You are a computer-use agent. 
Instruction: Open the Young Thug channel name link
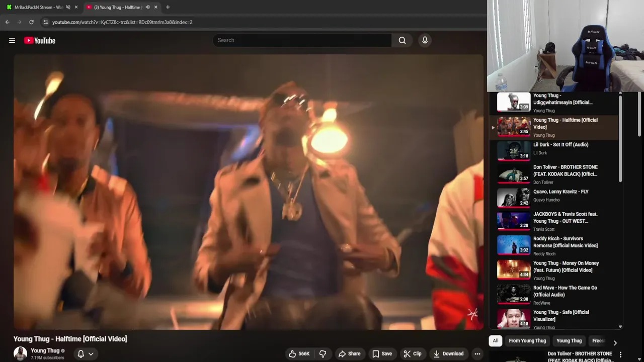click(x=45, y=350)
